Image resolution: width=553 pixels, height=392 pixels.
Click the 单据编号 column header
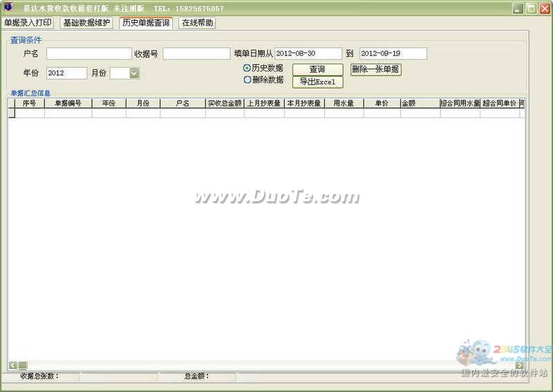(68, 103)
